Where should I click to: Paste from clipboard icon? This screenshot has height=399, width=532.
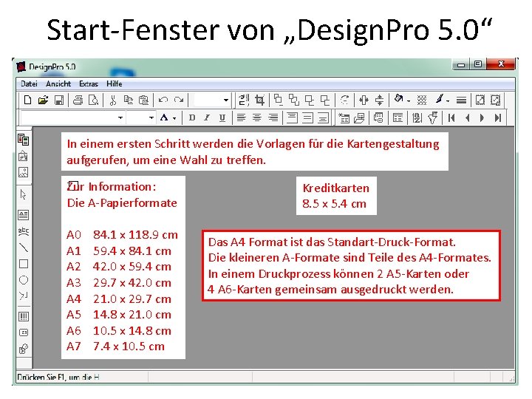tap(144, 100)
